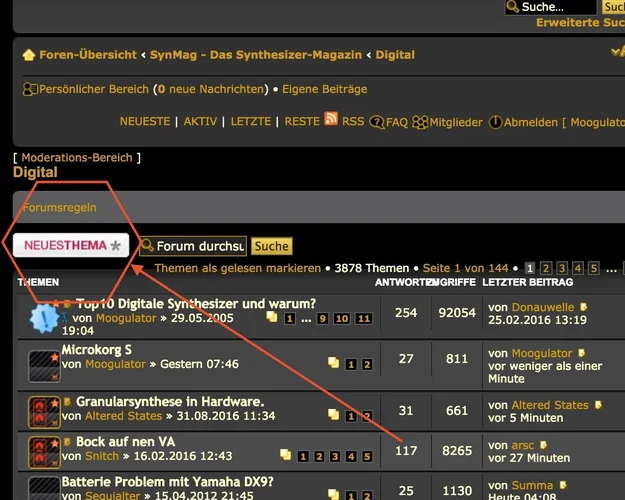The height and width of the screenshot is (500, 625).
Task: Go to forum page 3 in pagination
Action: point(562,268)
